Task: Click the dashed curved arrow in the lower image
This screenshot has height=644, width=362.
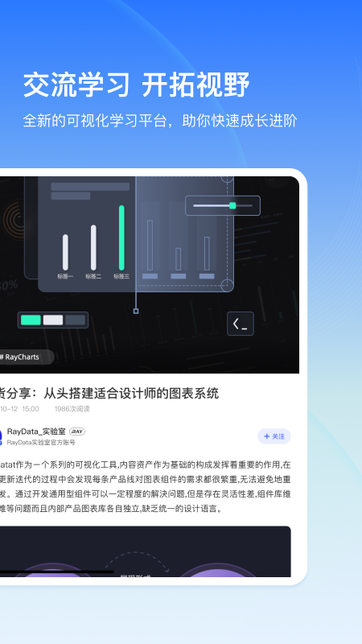Action: coord(138,561)
